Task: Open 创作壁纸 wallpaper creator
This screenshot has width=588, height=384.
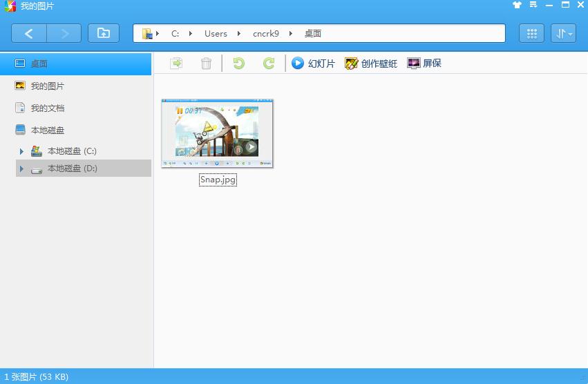Action: click(x=371, y=64)
